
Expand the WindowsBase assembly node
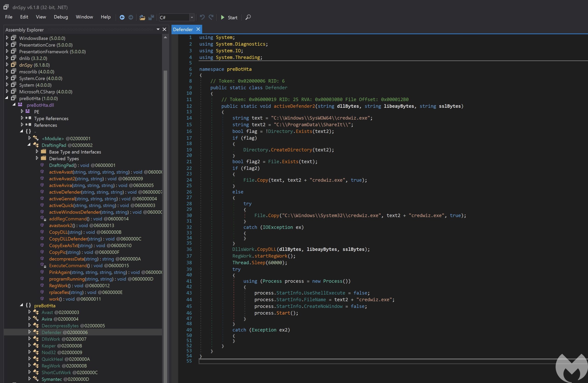7,38
